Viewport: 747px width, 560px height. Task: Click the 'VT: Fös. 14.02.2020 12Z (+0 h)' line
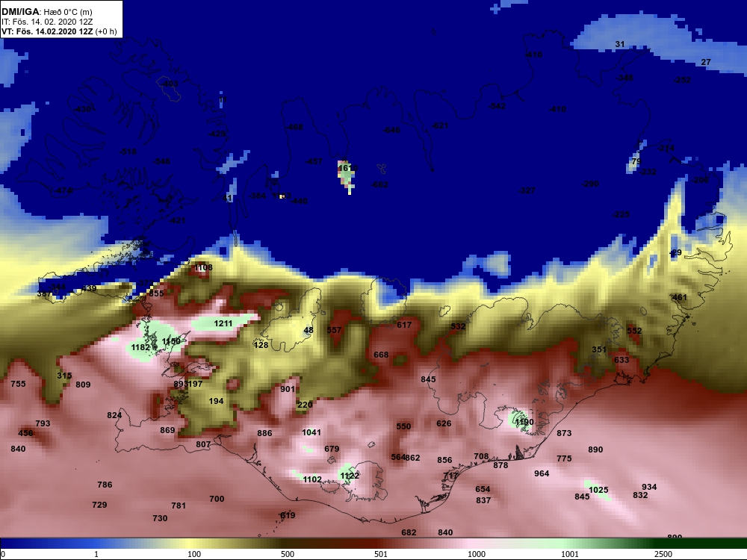point(59,31)
